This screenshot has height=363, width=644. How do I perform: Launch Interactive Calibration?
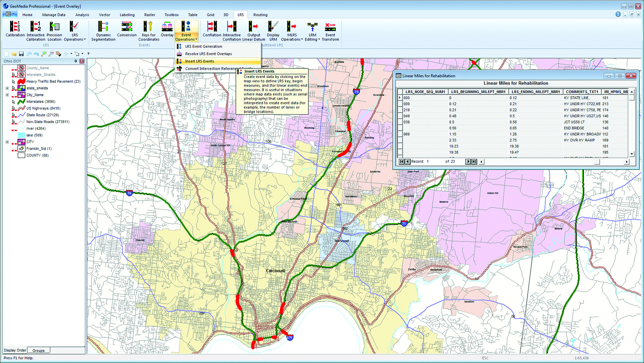click(x=36, y=31)
